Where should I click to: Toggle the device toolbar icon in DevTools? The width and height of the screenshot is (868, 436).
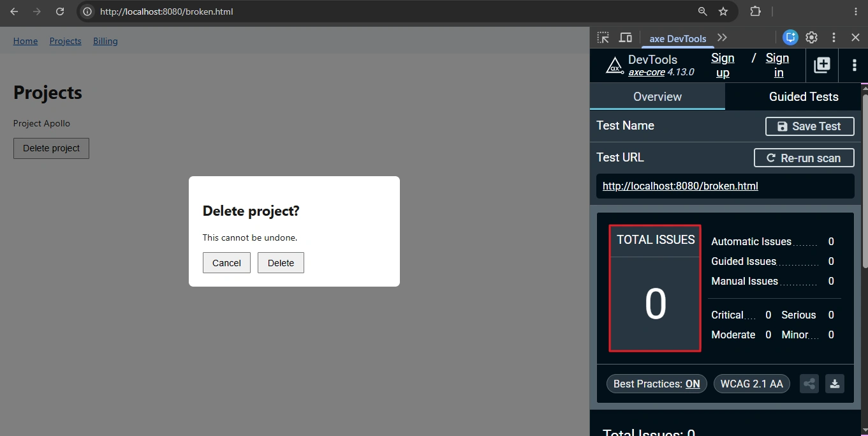point(626,38)
